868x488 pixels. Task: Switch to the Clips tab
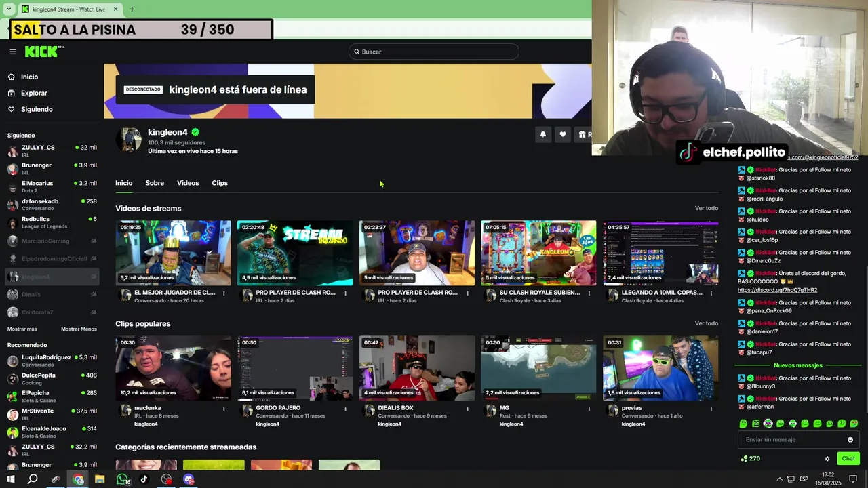tap(220, 183)
